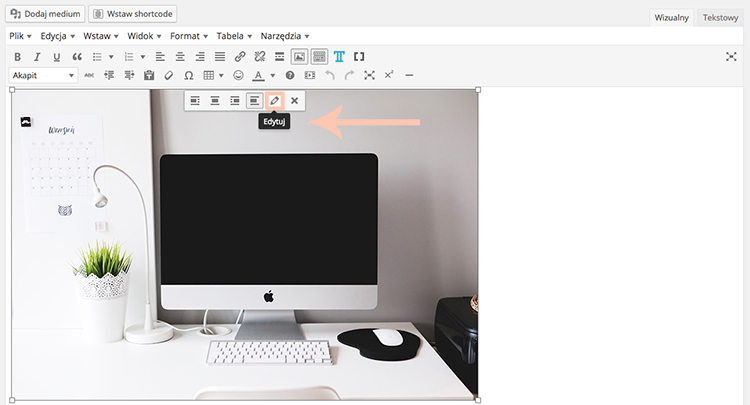This screenshot has height=405, width=750.
Task: Click the Wstaw shortcode button
Action: coord(132,14)
